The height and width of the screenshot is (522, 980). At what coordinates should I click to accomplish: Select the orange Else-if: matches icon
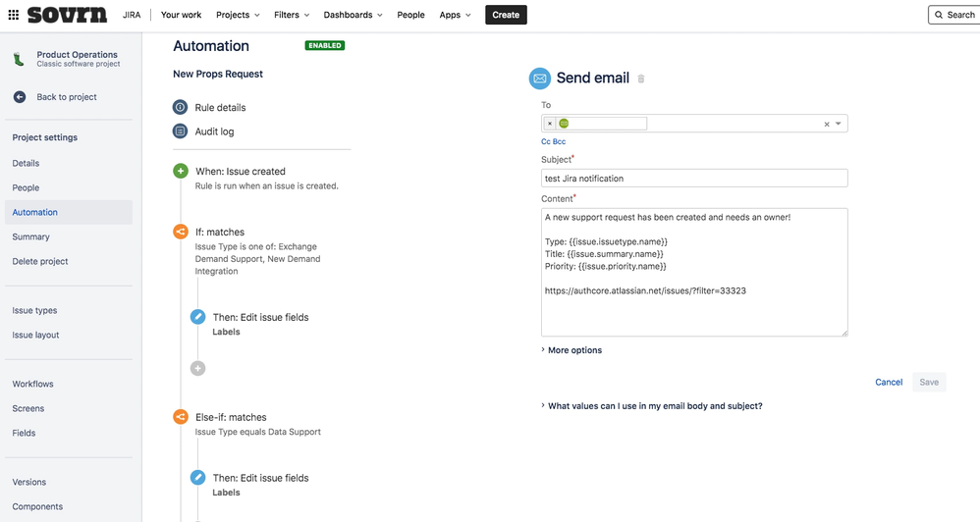point(181,416)
